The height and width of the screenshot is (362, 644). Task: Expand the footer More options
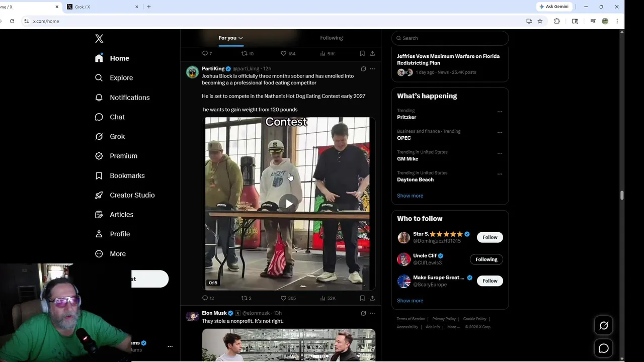[x=453, y=327]
